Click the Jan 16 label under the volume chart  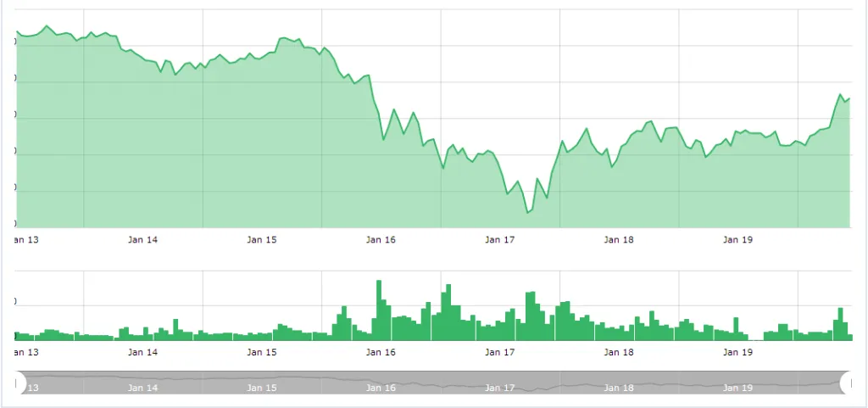tap(381, 352)
